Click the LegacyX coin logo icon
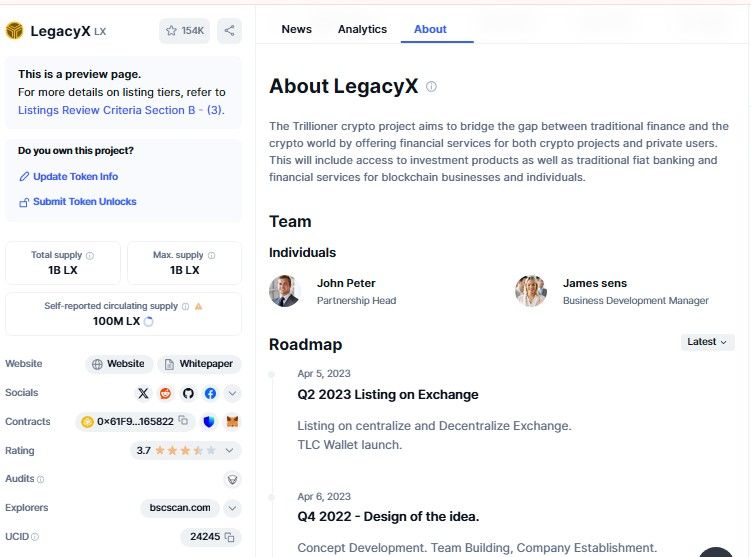Image resolution: width=751 pixels, height=557 pixels. click(14, 31)
